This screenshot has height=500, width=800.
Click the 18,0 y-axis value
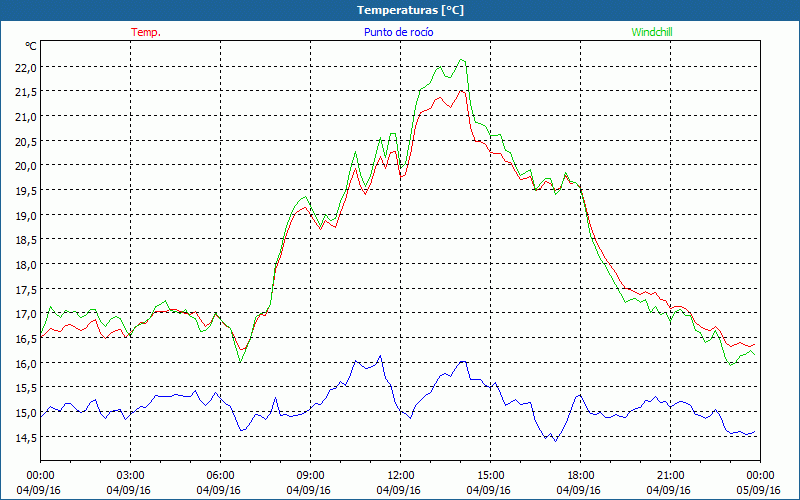tap(26, 265)
